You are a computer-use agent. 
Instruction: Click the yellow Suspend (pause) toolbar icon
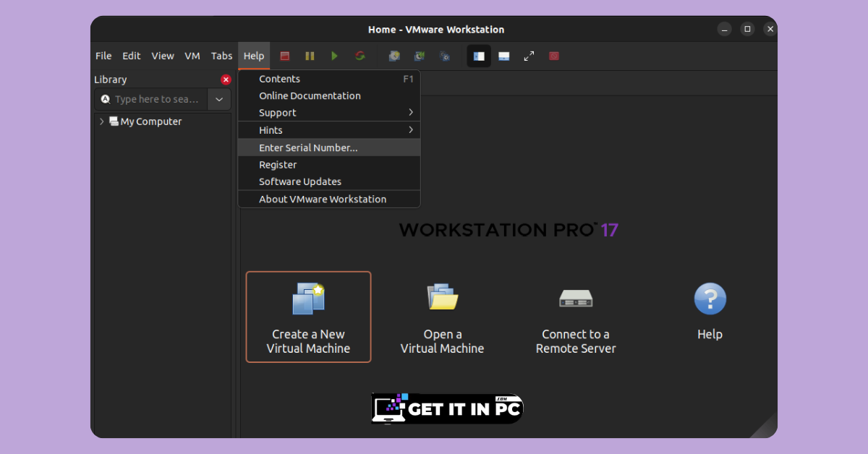[x=310, y=56]
